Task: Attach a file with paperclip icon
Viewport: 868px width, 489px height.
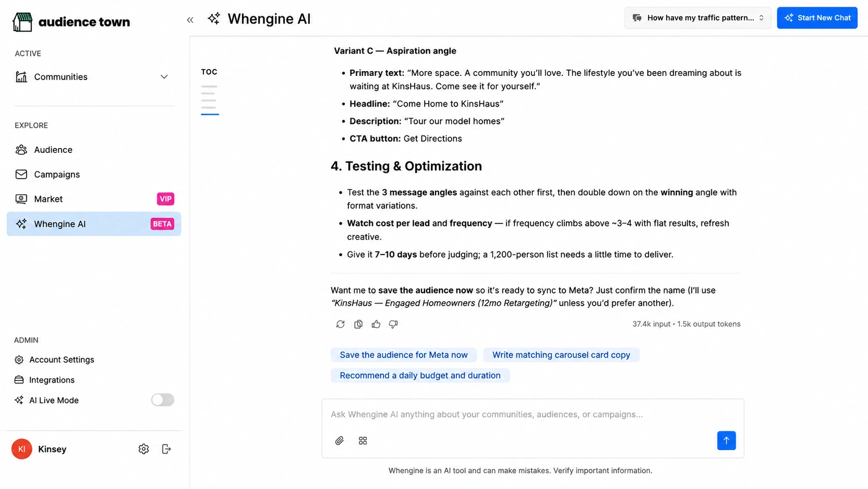Action: 340,441
